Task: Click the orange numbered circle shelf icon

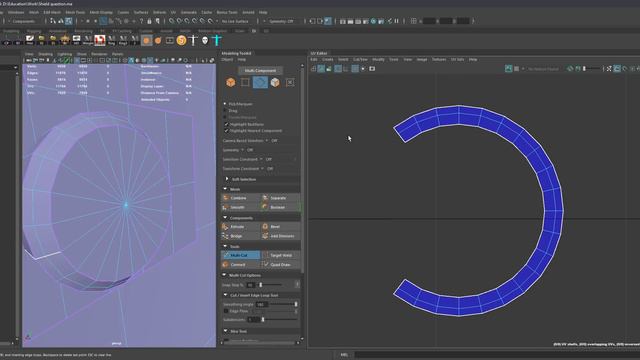Action: tap(181, 40)
